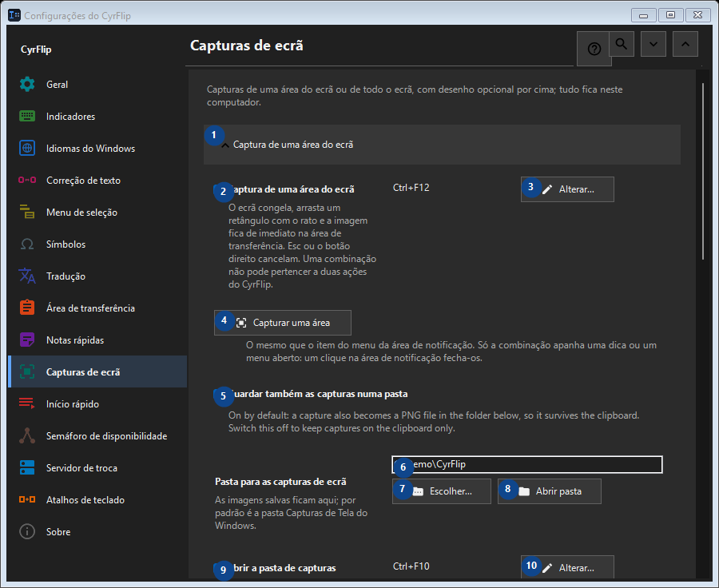
Task: Select the Início rápido list icon
Action: click(27, 403)
